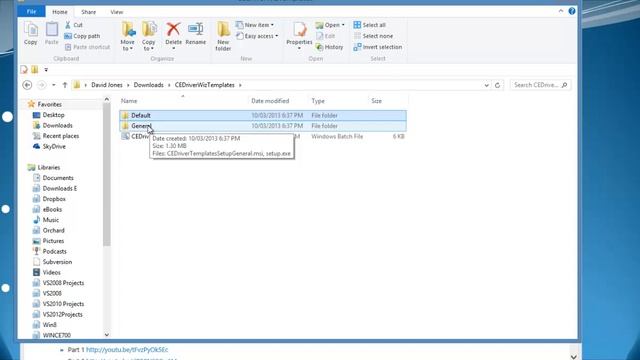This screenshot has width=640, height=360.
Task: Open Recent places under Favorites
Action: tap(60, 136)
